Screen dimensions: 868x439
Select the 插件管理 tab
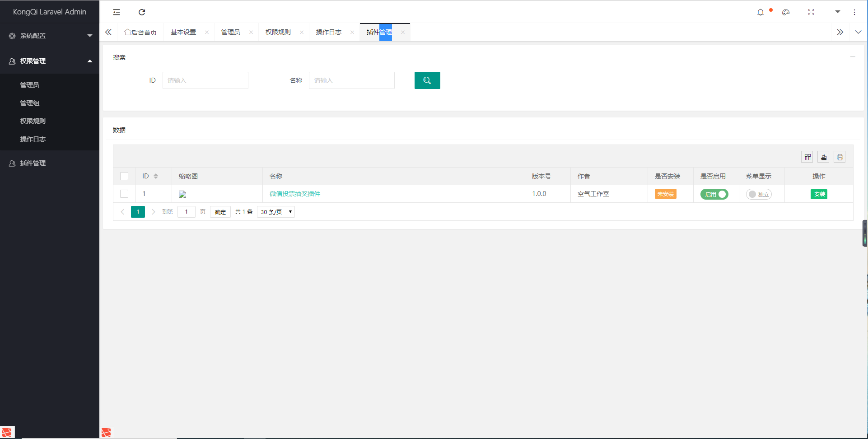[x=379, y=32]
